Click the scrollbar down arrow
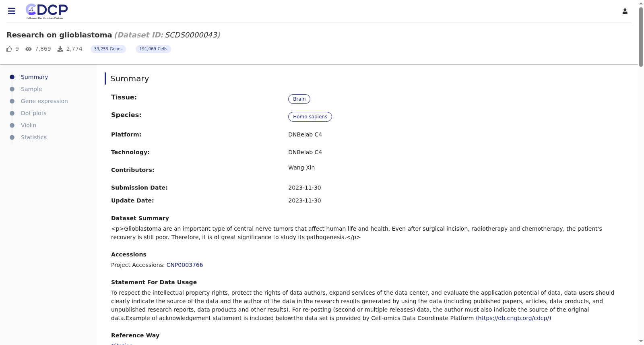This screenshot has height=345, width=644. pos(641,341)
